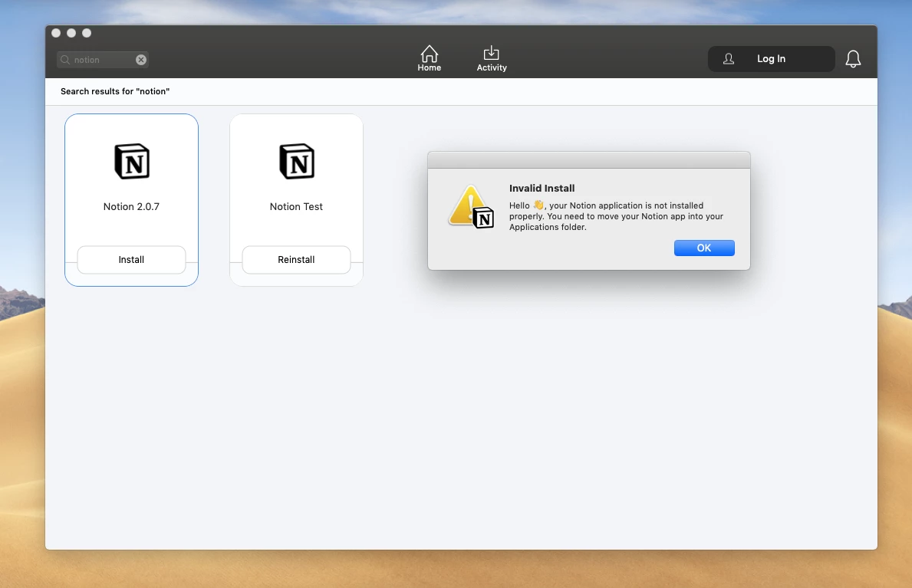Click the Search results for "notion" label
The image size is (912, 588).
(x=115, y=91)
